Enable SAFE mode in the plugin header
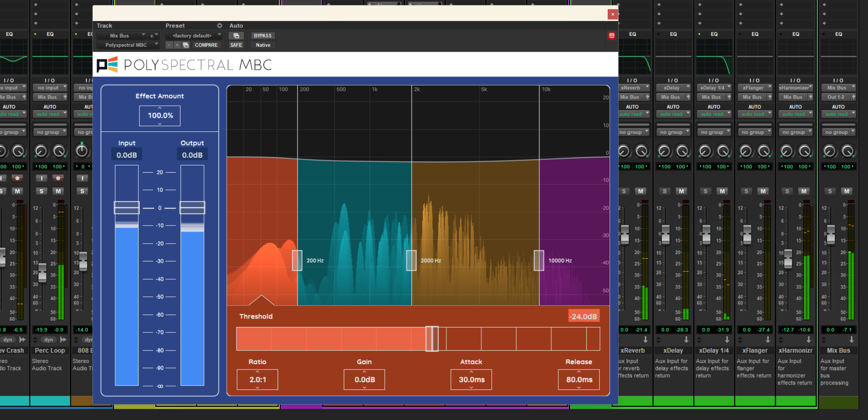 (x=236, y=45)
